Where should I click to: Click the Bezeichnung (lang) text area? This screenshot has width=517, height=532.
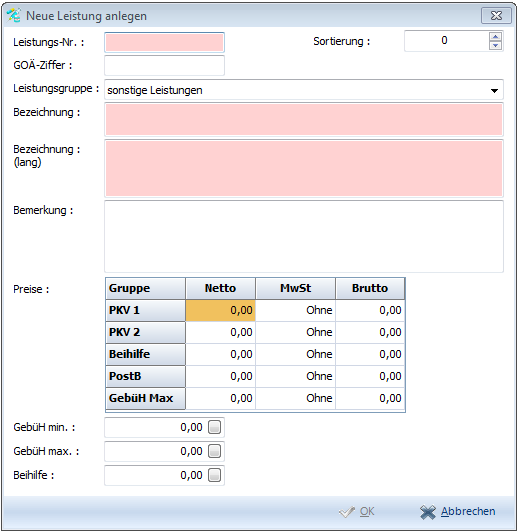point(304,169)
